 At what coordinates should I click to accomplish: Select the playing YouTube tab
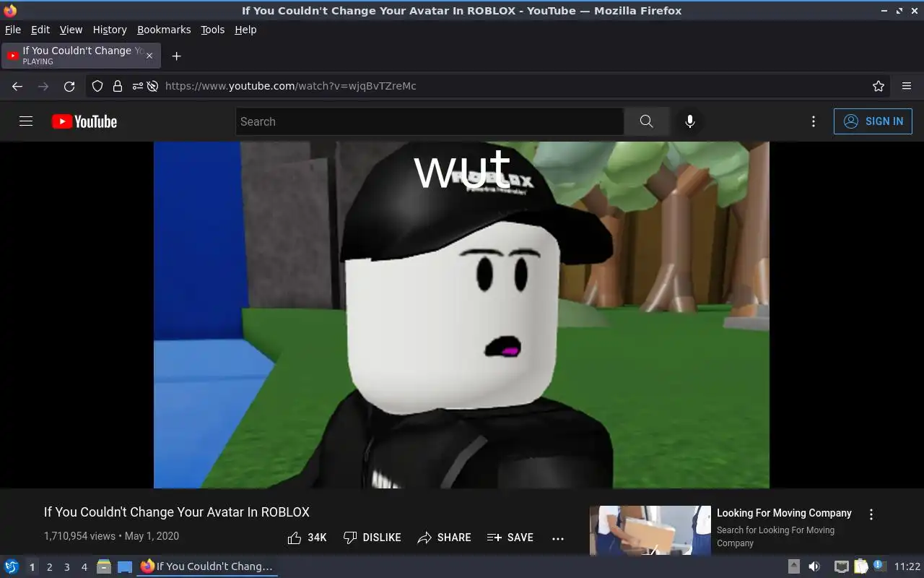[x=82, y=56]
